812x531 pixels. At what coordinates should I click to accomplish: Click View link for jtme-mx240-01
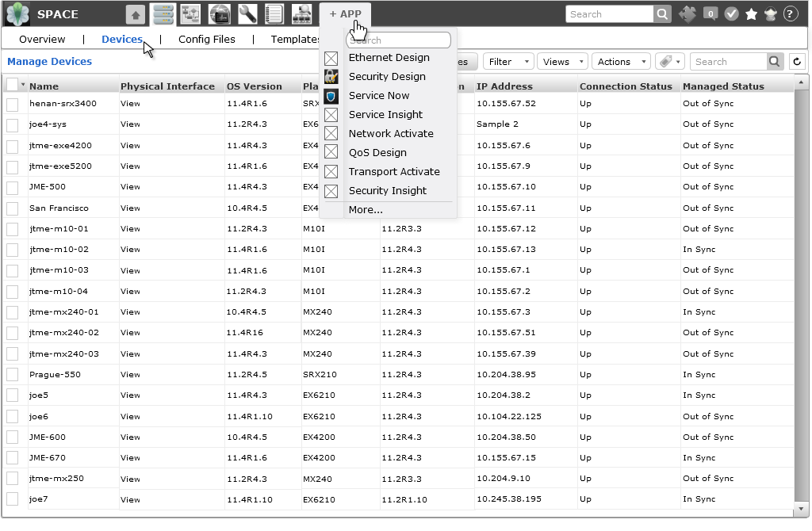[x=130, y=312]
